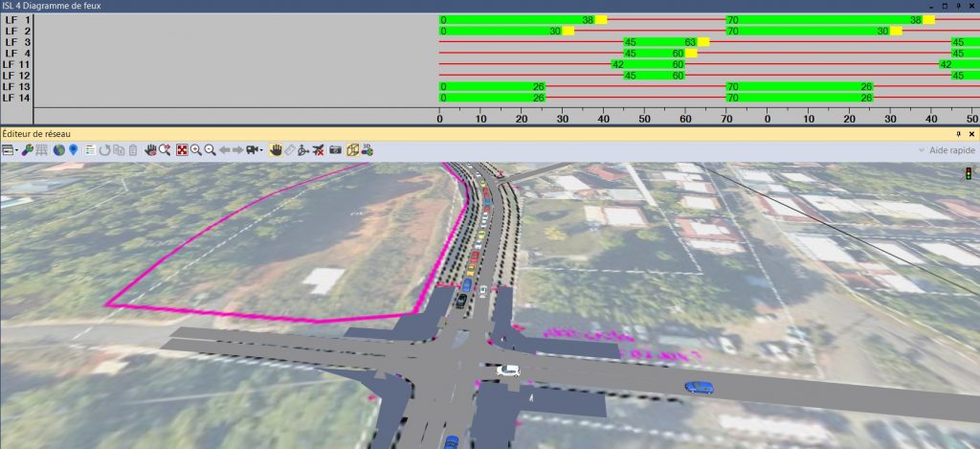Zoom in with the plus magnifier
This screenshot has height=449, width=980.
coord(196,150)
